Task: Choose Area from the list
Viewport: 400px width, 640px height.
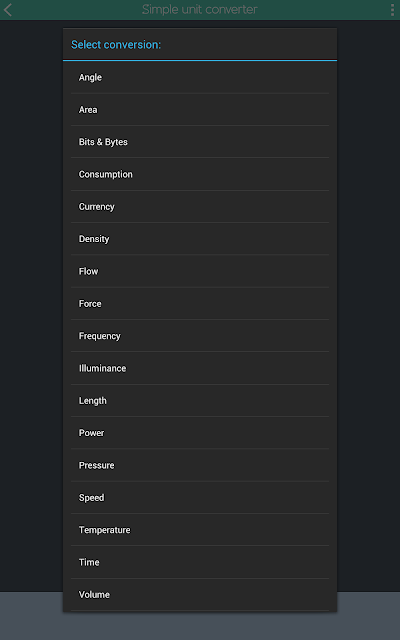Action: (200, 109)
